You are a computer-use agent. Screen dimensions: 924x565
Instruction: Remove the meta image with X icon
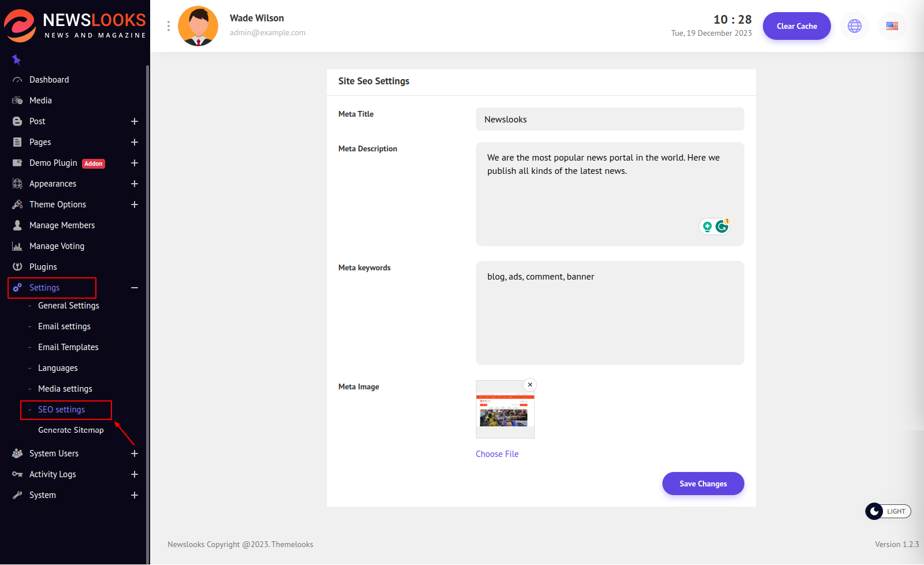(x=530, y=385)
